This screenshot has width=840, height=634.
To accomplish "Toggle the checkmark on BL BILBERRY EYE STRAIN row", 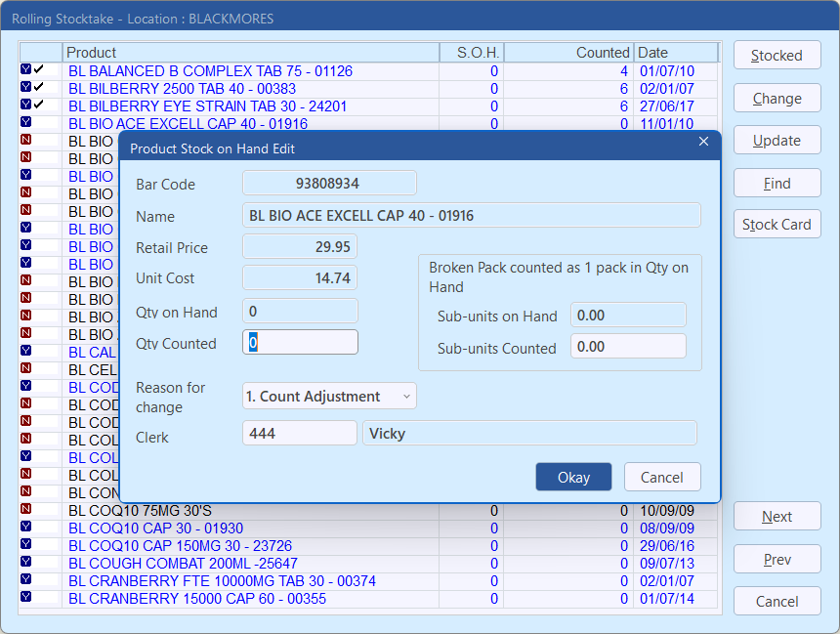I will [x=39, y=106].
